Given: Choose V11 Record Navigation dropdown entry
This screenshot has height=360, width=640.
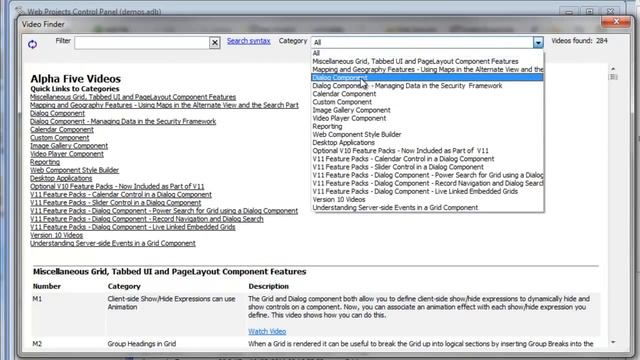Looking at the screenshot, I should [427, 183].
